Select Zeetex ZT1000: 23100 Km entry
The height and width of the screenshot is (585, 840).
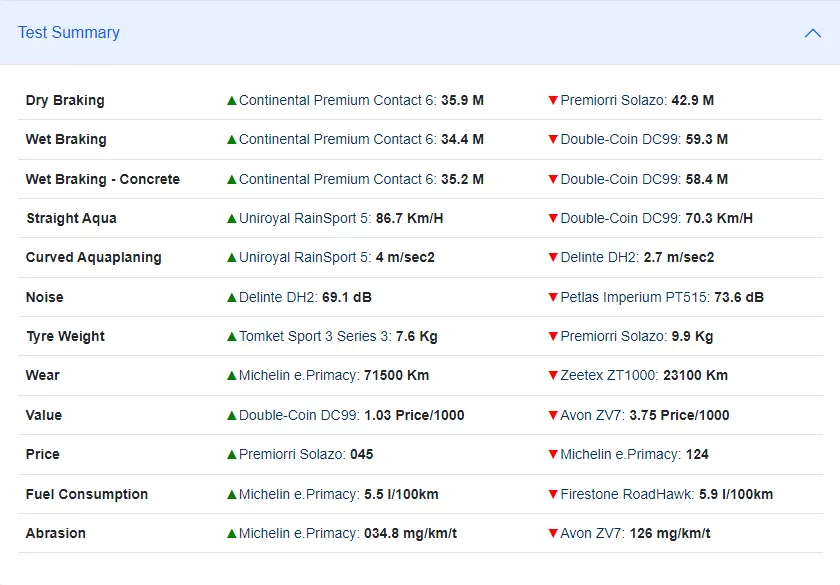tap(644, 376)
